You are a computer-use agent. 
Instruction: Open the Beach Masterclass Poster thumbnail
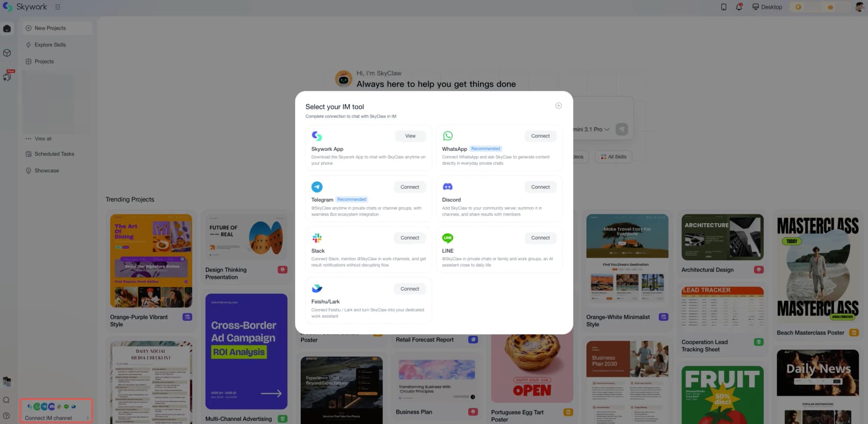click(x=818, y=269)
